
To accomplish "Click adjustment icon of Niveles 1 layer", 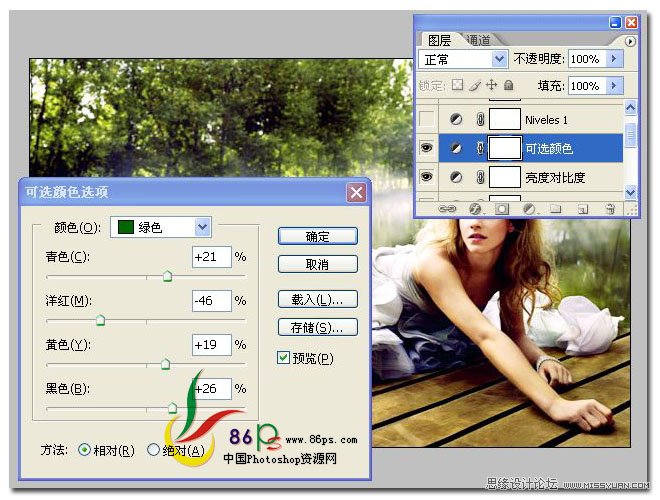I will [456, 120].
